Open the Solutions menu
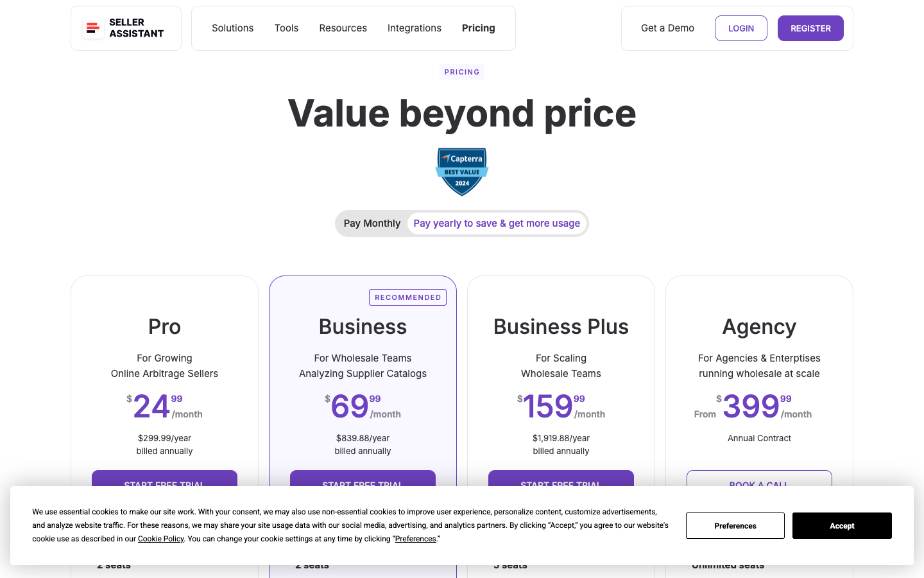Viewport: 924px width, 578px height. coord(232,28)
